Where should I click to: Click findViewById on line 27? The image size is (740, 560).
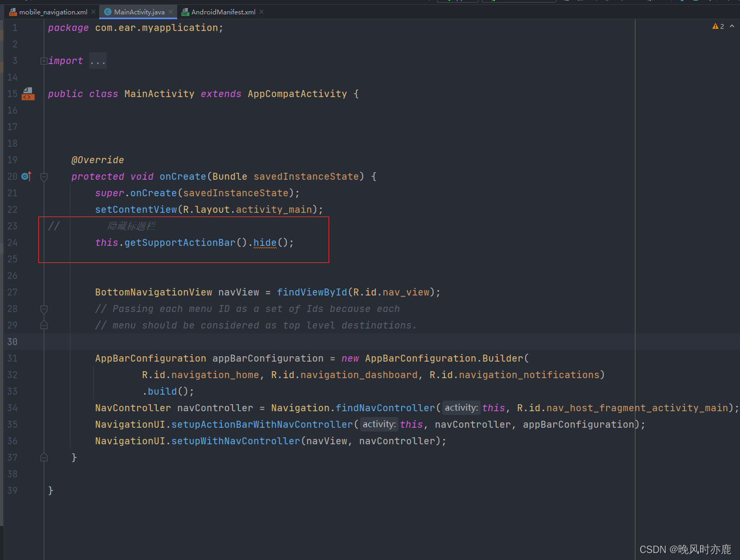(x=312, y=292)
